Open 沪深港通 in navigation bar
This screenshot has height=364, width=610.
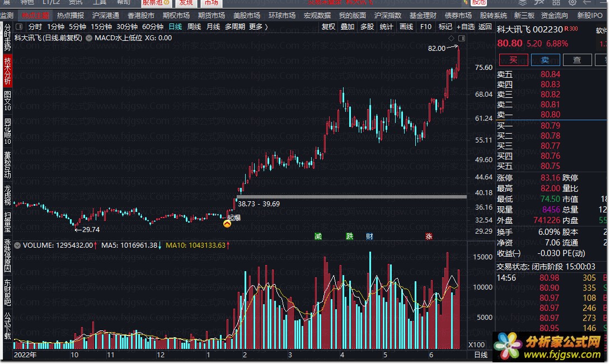click(106, 16)
